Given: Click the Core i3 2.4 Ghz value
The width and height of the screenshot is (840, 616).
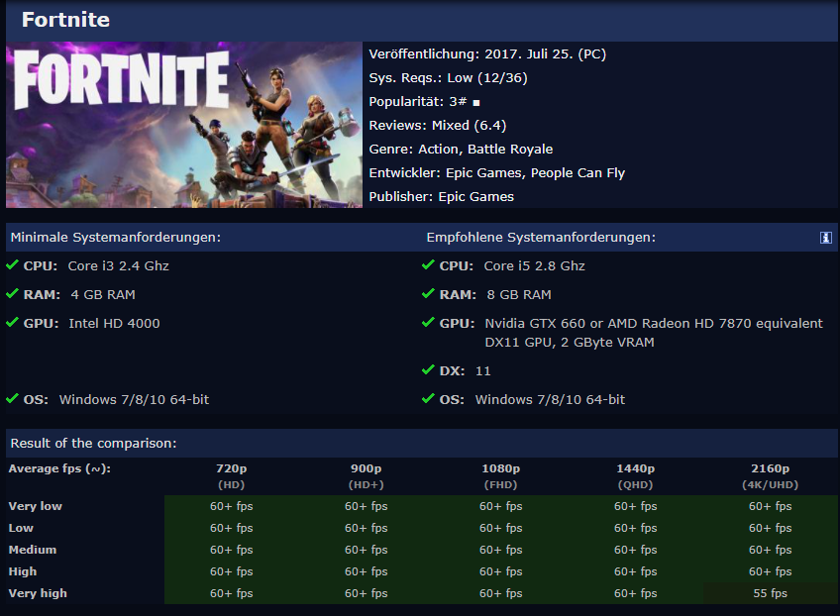Looking at the screenshot, I should click(119, 266).
